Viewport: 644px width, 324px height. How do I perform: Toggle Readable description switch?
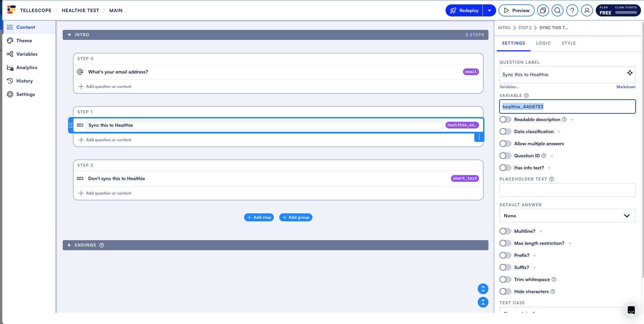(x=505, y=119)
